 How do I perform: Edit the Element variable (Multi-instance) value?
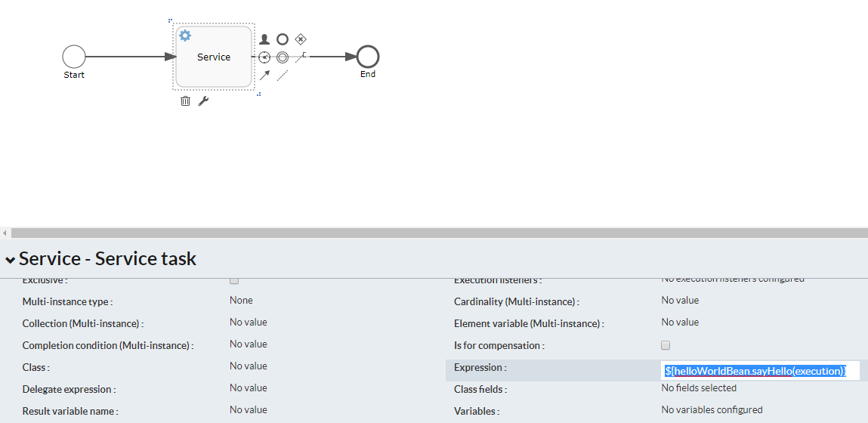click(x=681, y=323)
